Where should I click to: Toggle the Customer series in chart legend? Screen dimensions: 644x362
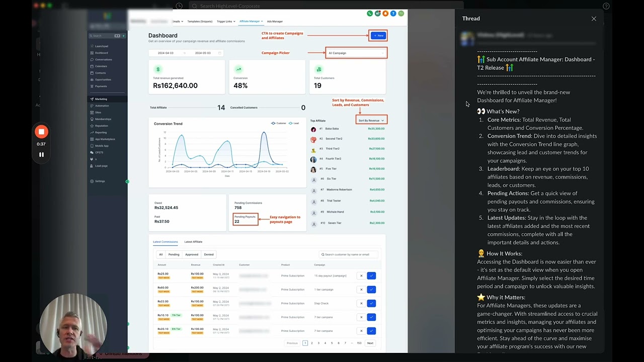[x=279, y=123]
